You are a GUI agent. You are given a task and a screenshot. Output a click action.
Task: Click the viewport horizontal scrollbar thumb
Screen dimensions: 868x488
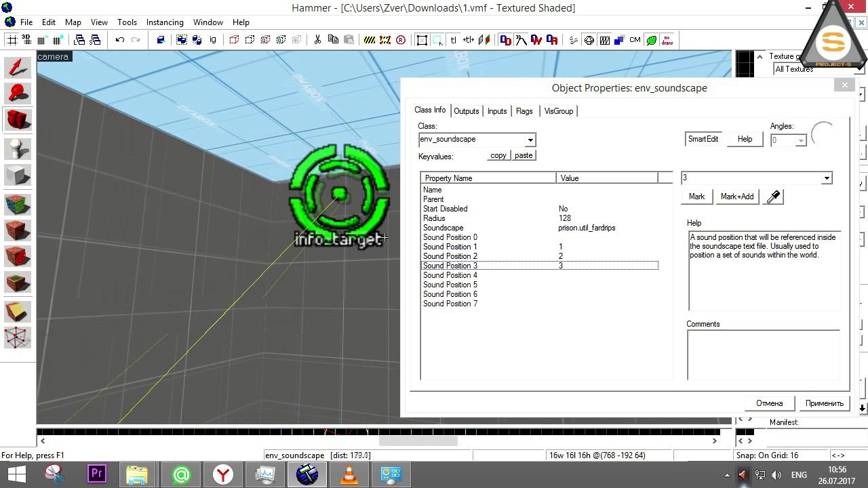(x=418, y=441)
